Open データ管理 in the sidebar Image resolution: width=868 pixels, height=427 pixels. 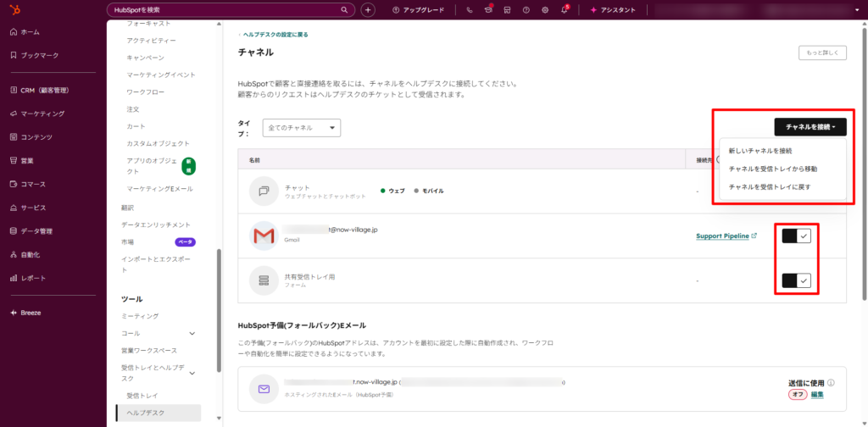(31, 231)
